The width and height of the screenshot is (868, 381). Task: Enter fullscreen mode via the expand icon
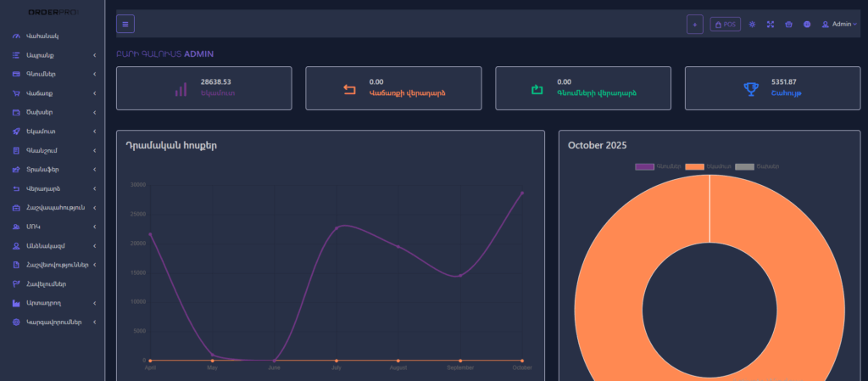click(771, 25)
